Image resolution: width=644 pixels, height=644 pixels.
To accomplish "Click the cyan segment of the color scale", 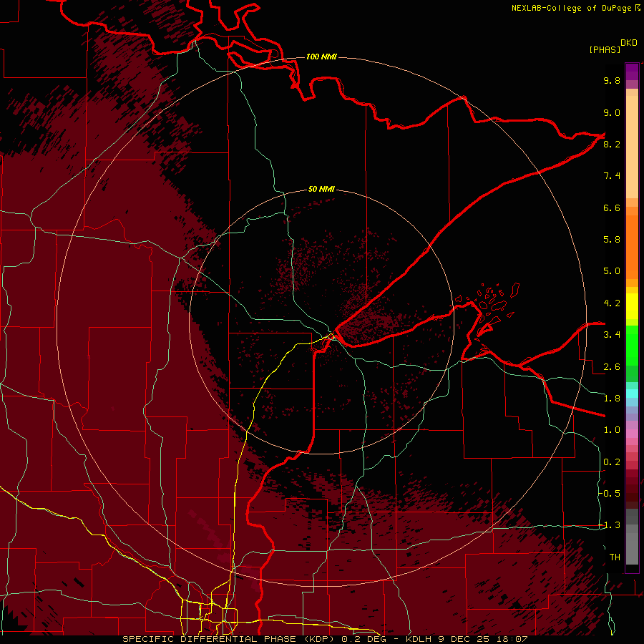I will tap(632, 393).
